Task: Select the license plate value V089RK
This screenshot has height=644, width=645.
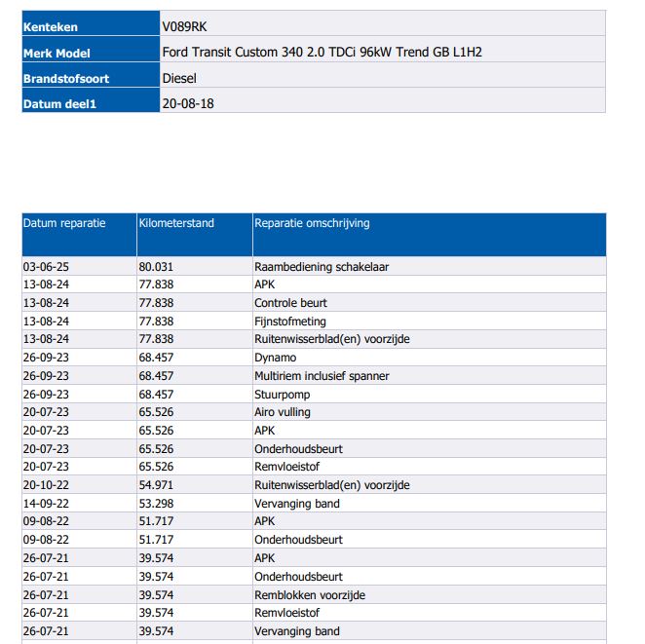Action: (184, 27)
